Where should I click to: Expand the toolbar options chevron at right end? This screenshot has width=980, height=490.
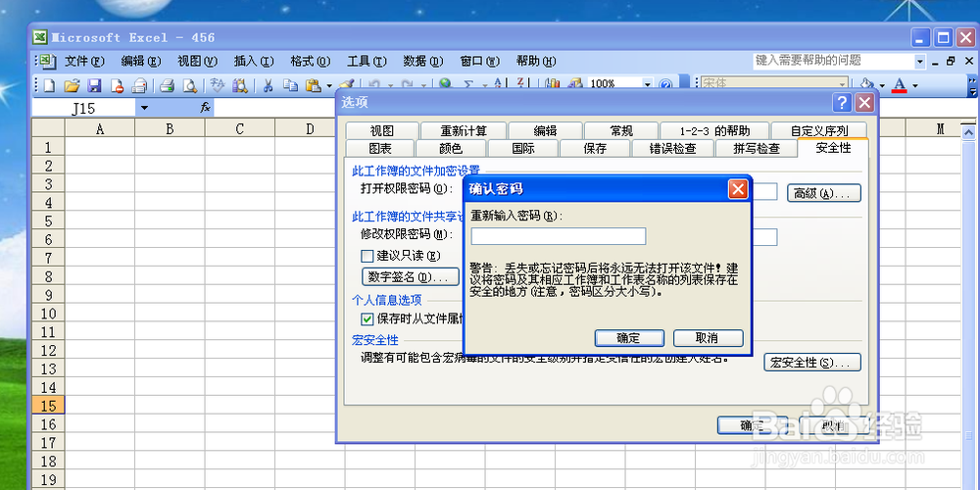[972, 85]
